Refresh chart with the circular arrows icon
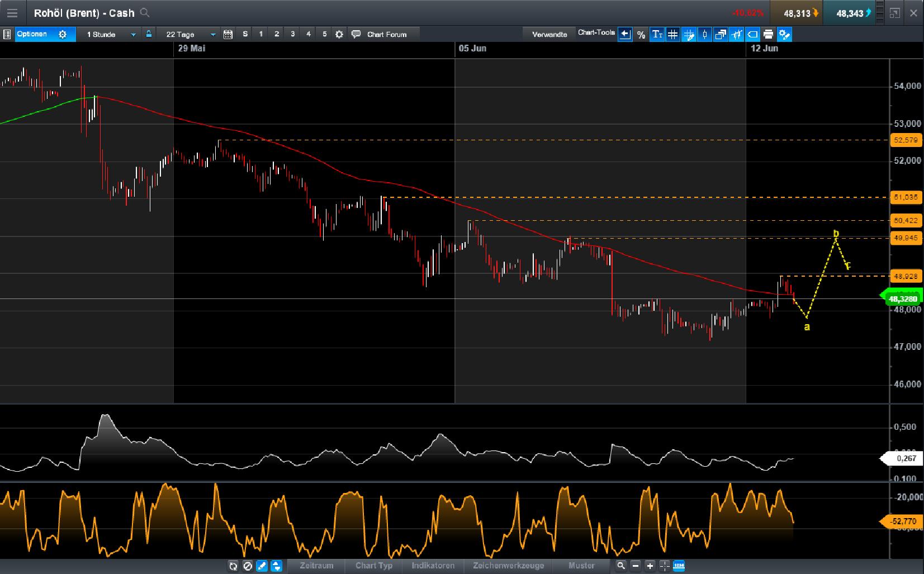 [233, 566]
